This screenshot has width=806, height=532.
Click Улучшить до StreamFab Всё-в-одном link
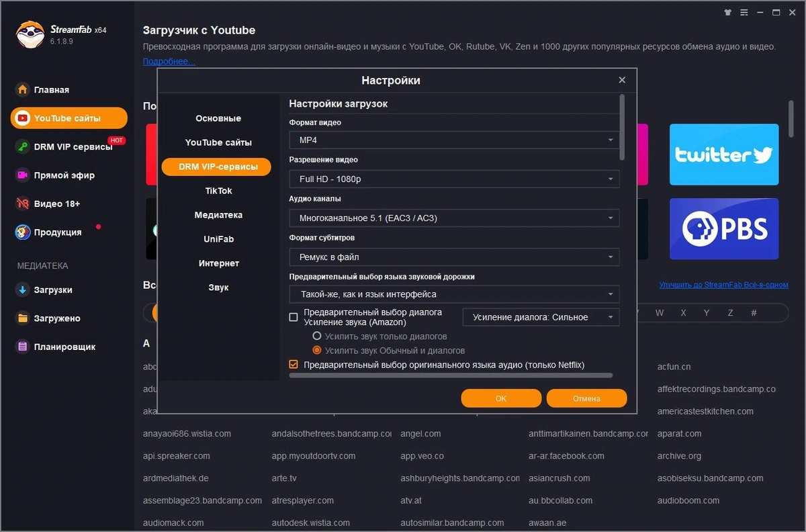point(723,285)
